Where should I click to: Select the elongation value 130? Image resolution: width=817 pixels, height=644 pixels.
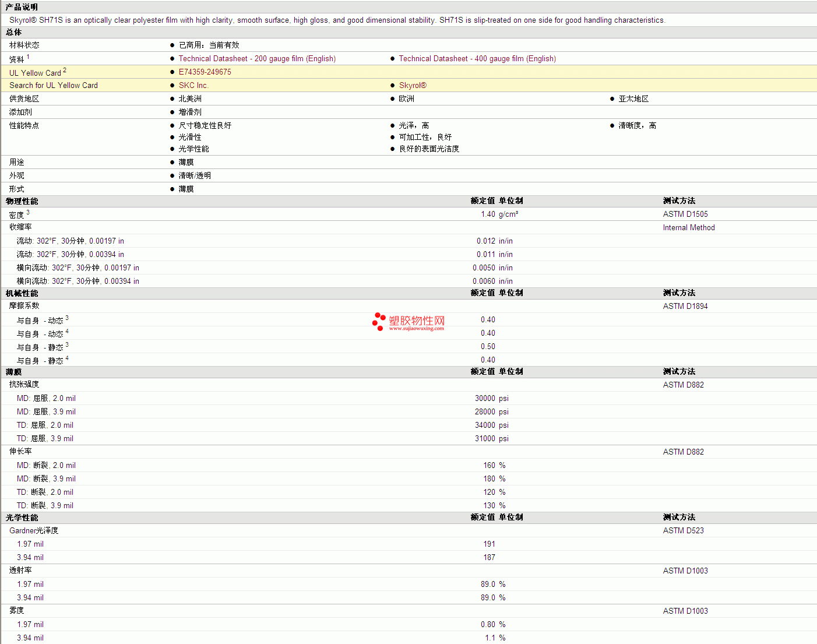point(489,505)
